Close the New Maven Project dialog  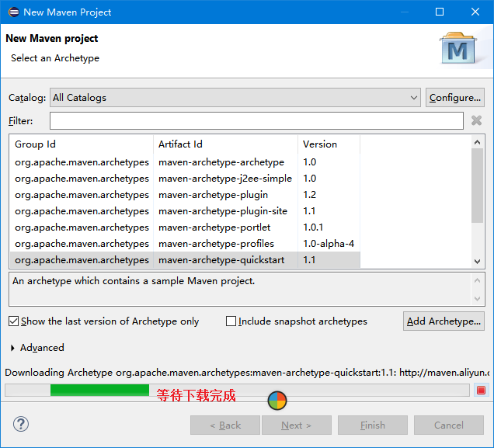475,12
